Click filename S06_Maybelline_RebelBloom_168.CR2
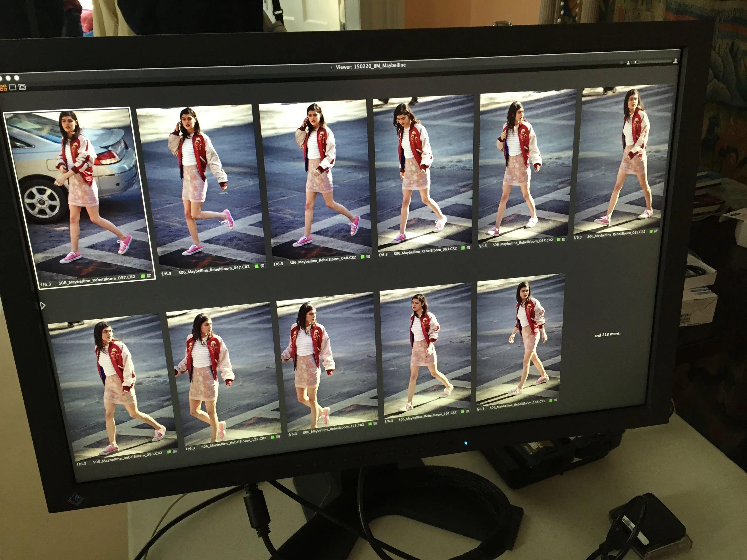The height and width of the screenshot is (560, 747). [x=518, y=404]
